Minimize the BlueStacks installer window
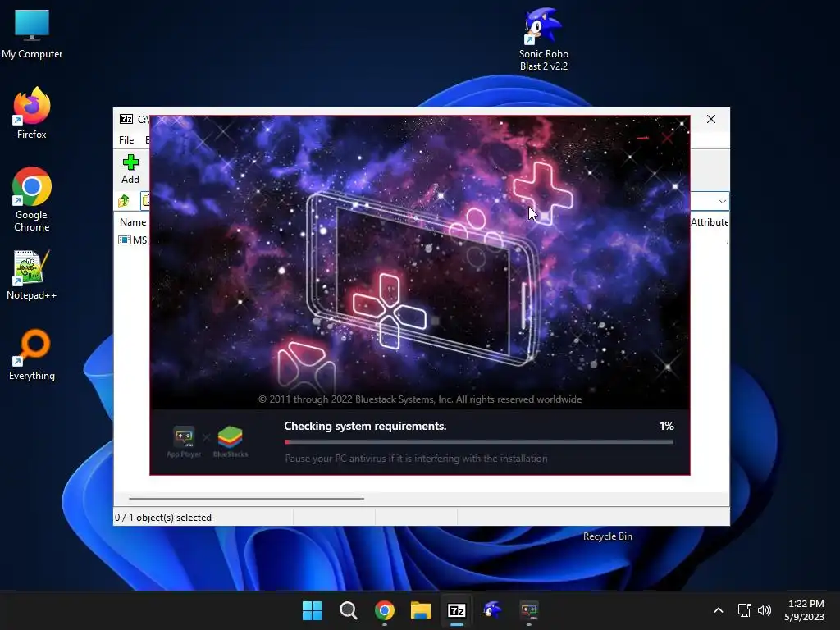Screen dimensions: 840x630 643,138
